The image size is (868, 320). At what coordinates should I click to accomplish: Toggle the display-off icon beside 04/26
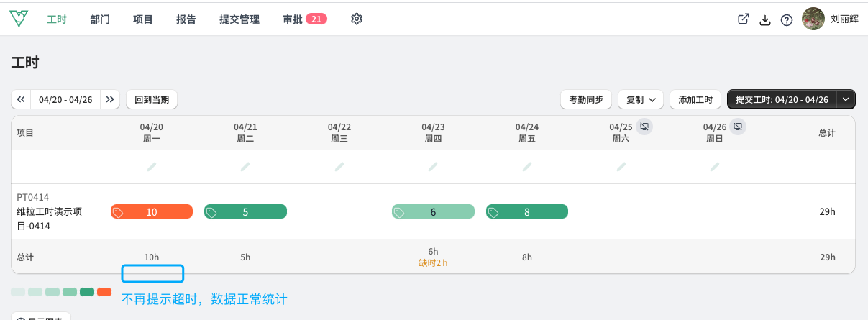tap(737, 127)
